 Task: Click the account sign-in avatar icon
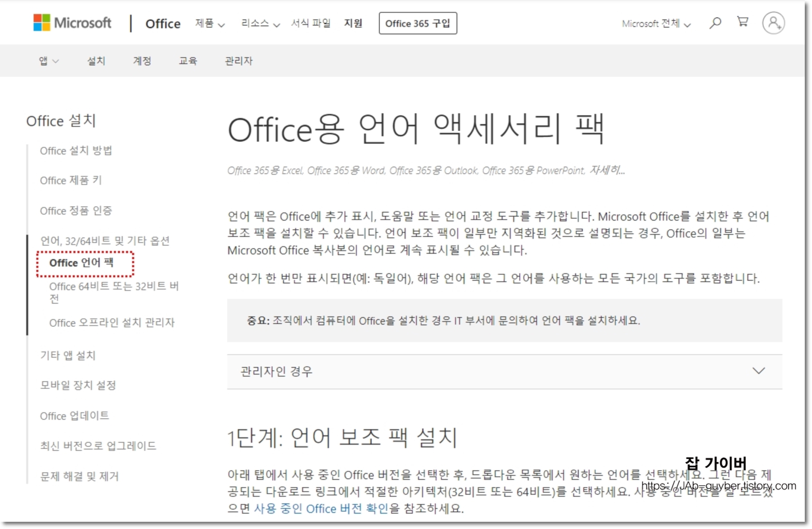click(x=774, y=23)
